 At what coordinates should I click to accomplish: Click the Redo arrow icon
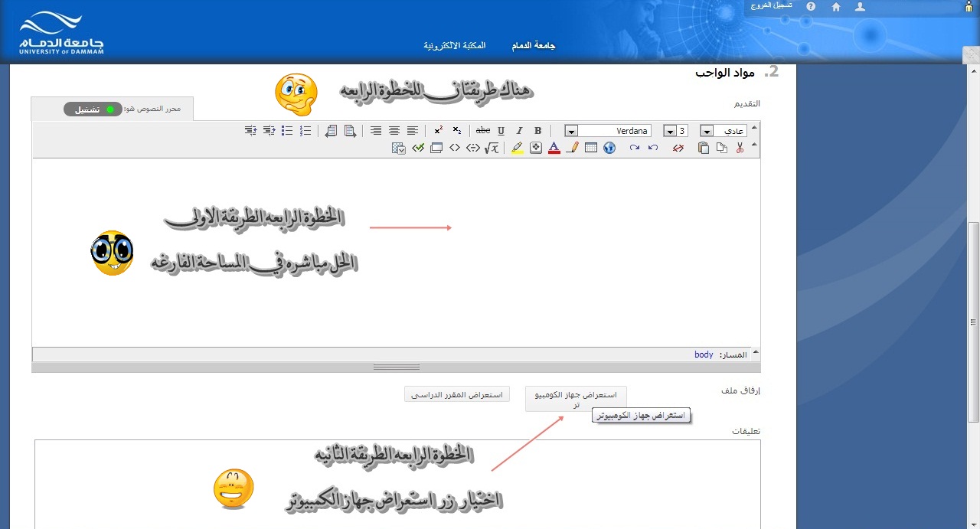tap(635, 148)
